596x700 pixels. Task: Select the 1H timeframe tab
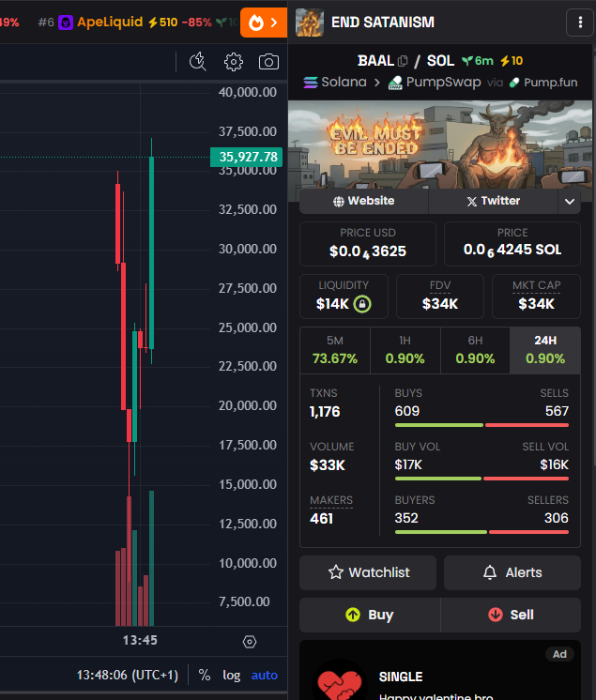pos(405,350)
